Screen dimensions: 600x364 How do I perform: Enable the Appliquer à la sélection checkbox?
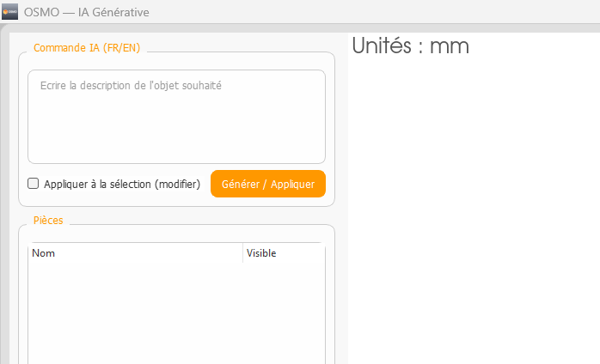pyautogui.click(x=34, y=183)
